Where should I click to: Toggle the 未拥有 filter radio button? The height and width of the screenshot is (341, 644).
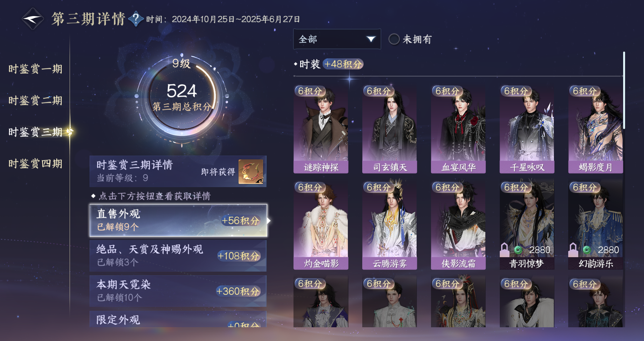click(394, 39)
